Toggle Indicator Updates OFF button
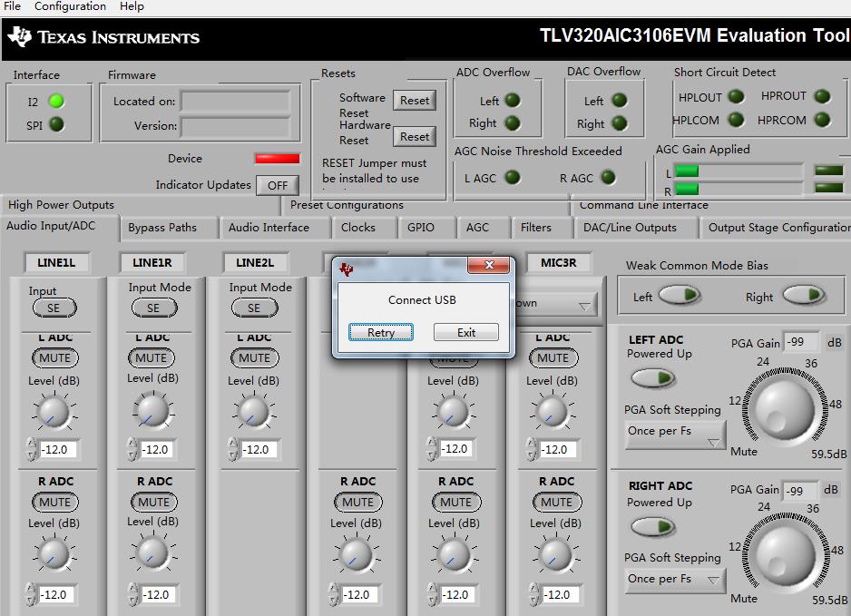Viewport: 851px width, 616px height. click(278, 185)
